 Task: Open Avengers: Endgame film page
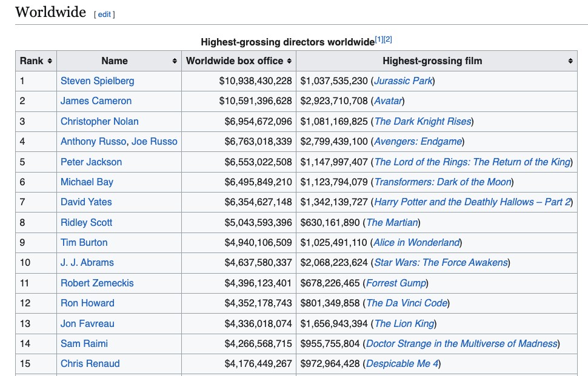point(418,141)
